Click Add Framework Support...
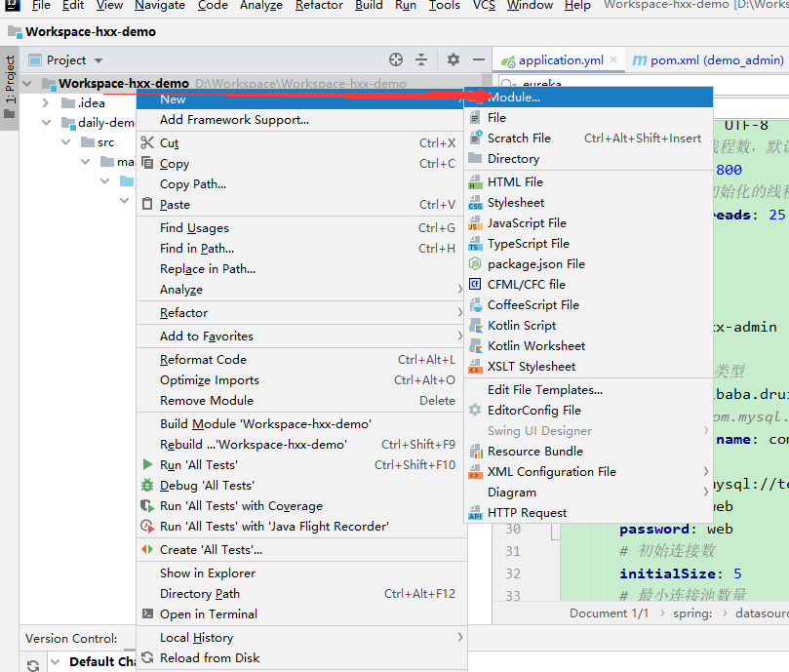 click(x=302, y=120)
